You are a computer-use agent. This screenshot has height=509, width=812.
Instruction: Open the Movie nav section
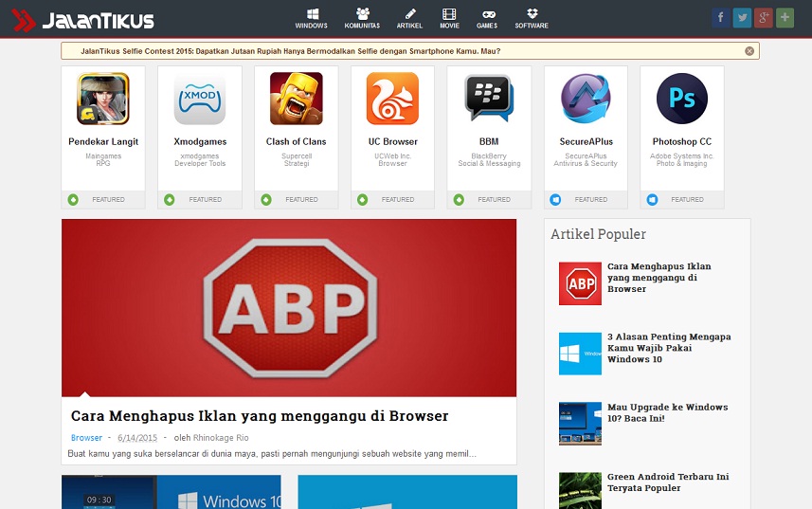(449, 19)
